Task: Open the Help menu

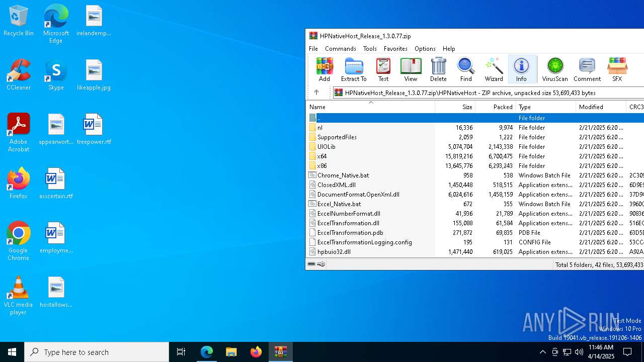Action: point(449,49)
